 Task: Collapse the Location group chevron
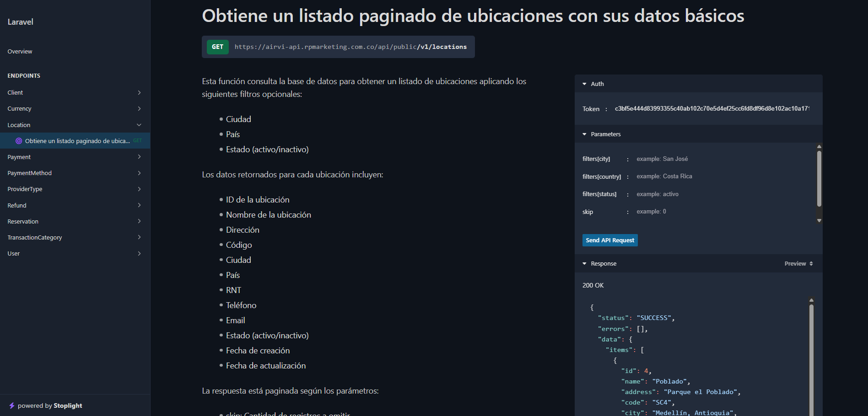pyautogui.click(x=139, y=125)
